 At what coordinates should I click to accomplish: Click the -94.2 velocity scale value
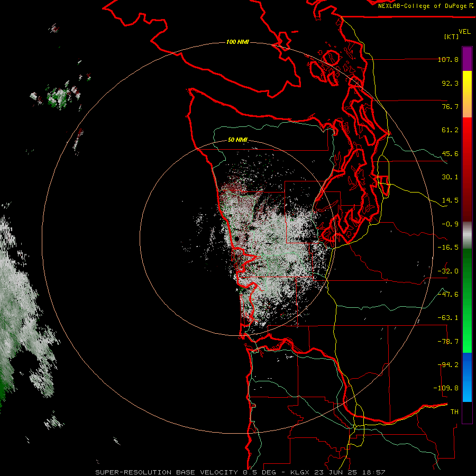click(x=448, y=365)
